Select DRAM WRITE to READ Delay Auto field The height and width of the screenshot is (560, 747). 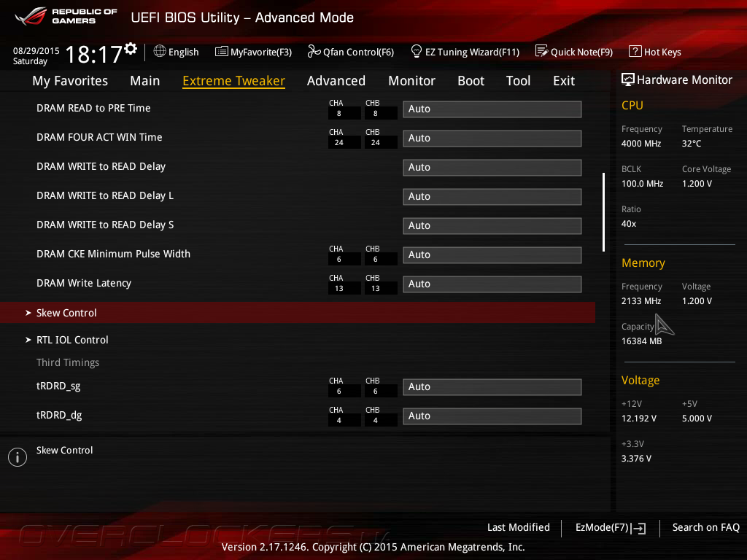(492, 168)
